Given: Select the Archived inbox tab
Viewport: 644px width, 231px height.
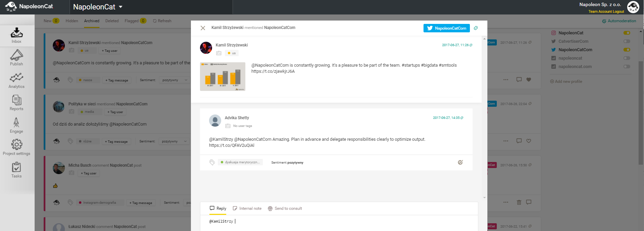Looking at the screenshot, I should click(x=91, y=21).
